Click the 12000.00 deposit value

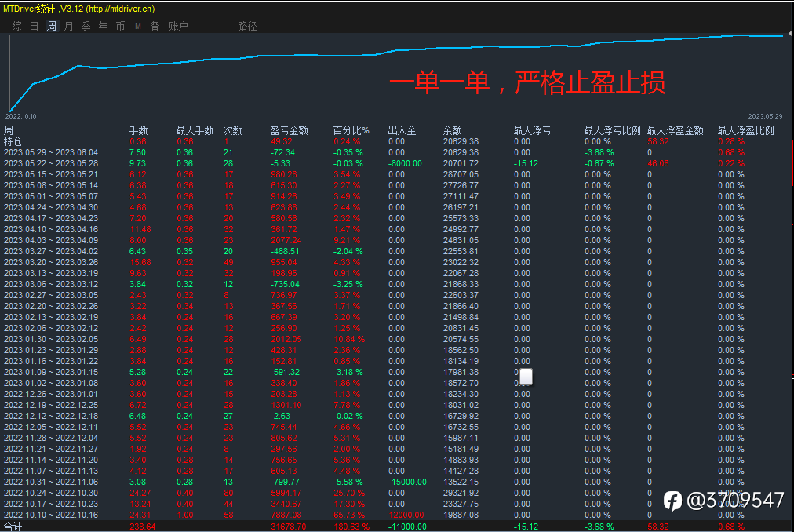[x=405, y=515]
